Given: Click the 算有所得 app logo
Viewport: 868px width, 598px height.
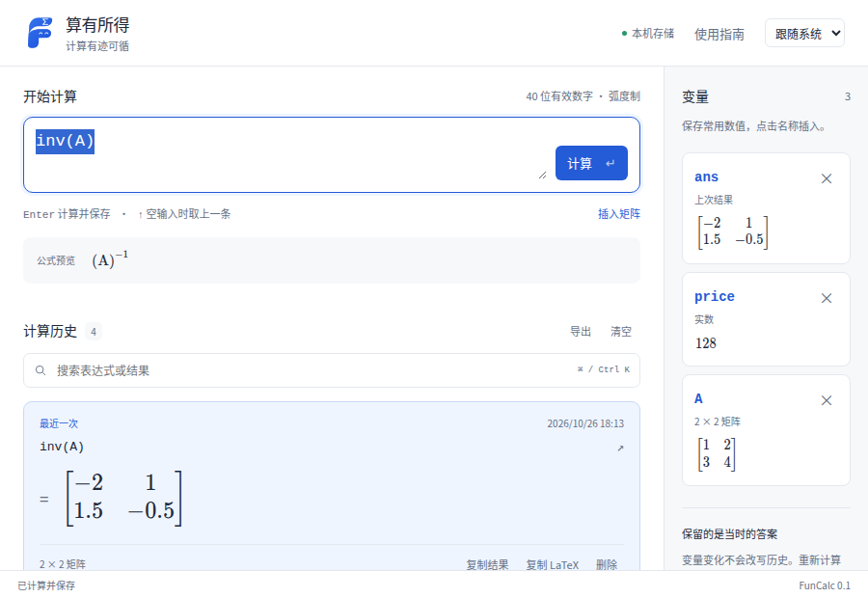Looking at the screenshot, I should [40, 33].
